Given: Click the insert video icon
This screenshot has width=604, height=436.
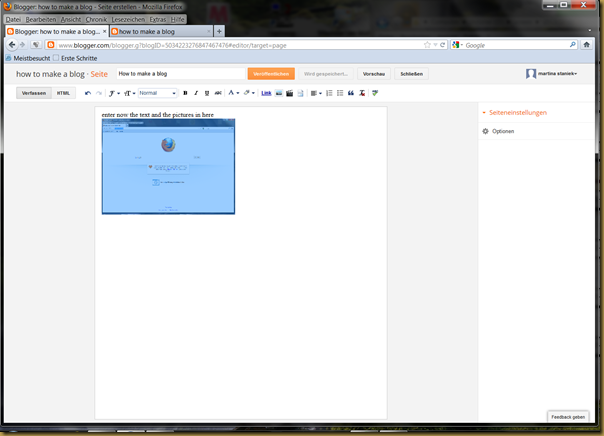Looking at the screenshot, I should (289, 93).
